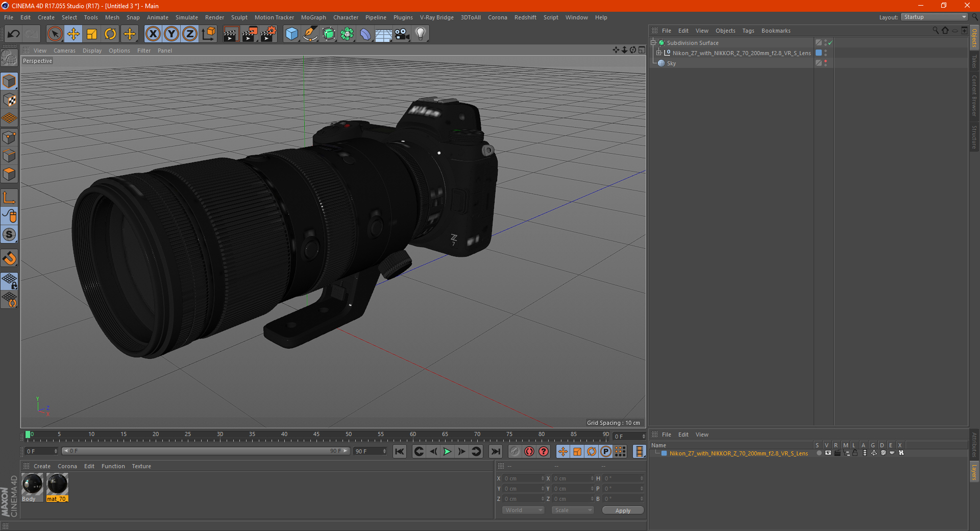This screenshot has height=531, width=980.
Task: Add a Camera object
Action: click(402, 34)
